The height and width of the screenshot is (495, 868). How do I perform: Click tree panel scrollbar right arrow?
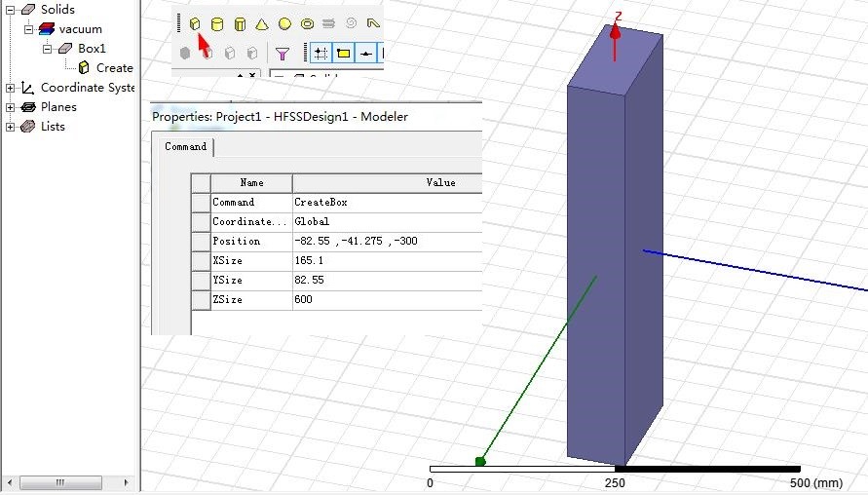pyautogui.click(x=126, y=482)
